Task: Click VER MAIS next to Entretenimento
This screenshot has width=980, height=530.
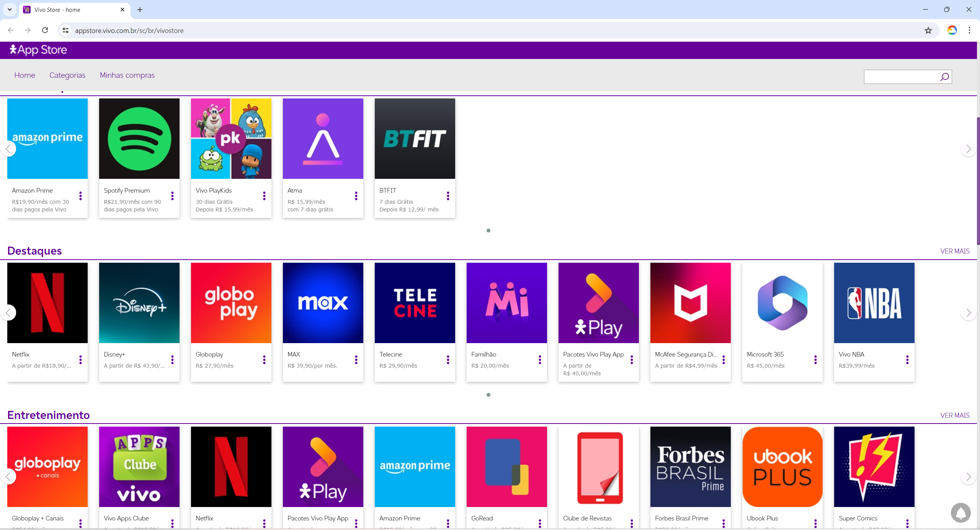Action: [955, 415]
